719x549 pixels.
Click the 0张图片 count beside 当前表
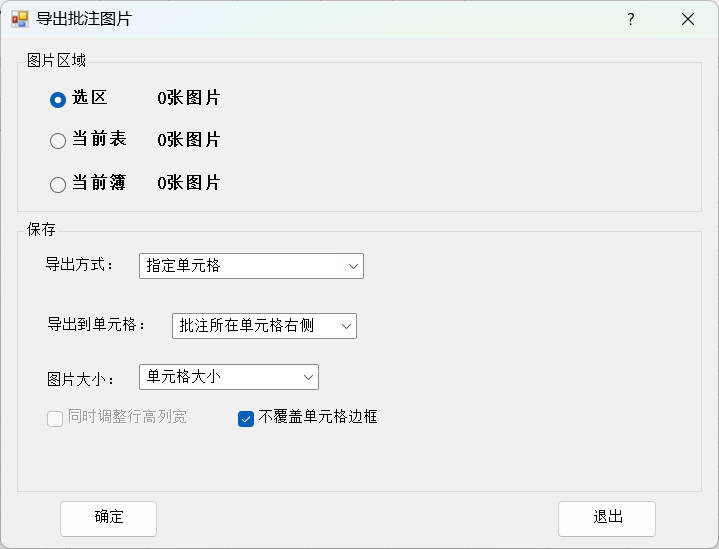pos(188,140)
